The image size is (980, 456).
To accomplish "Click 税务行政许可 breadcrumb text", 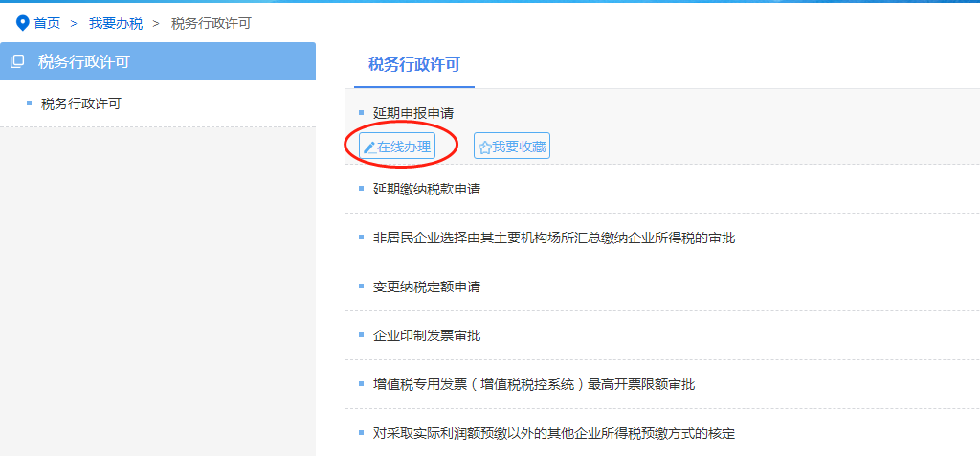I will coord(212,24).
